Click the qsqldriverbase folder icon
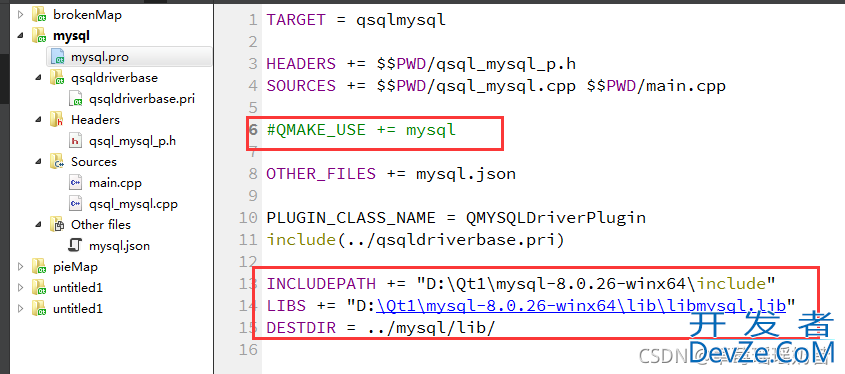The image size is (845, 374). [57, 78]
